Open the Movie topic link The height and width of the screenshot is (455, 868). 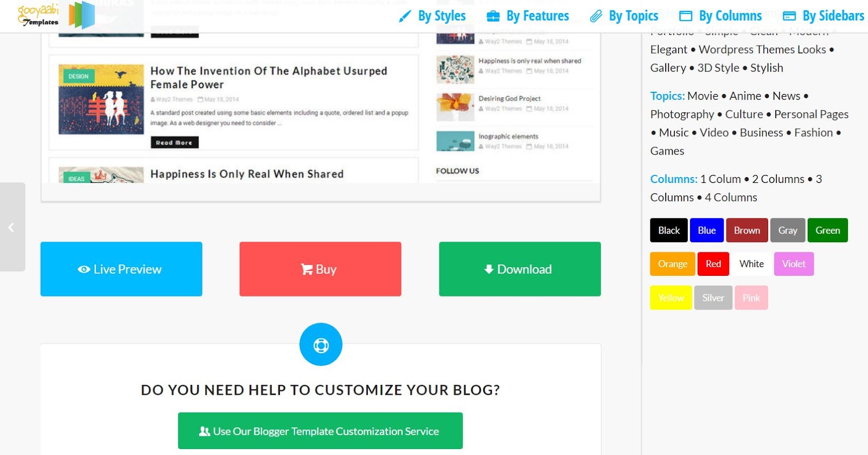(703, 96)
